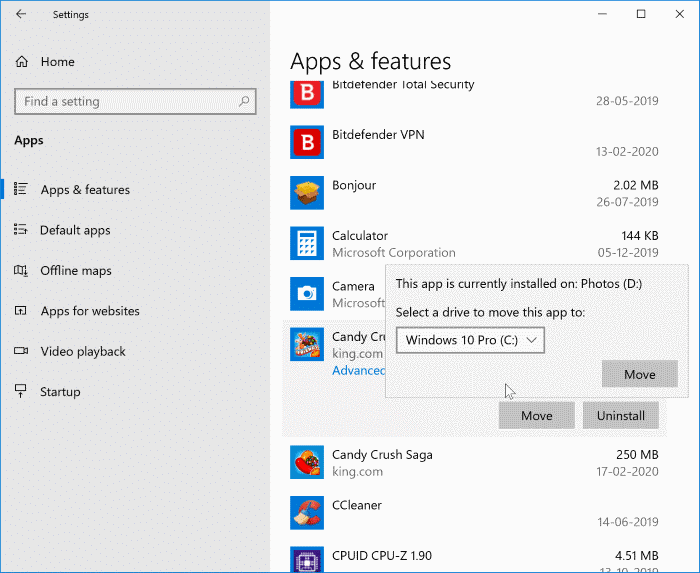
Task: Click the search magnifier icon
Action: [244, 101]
